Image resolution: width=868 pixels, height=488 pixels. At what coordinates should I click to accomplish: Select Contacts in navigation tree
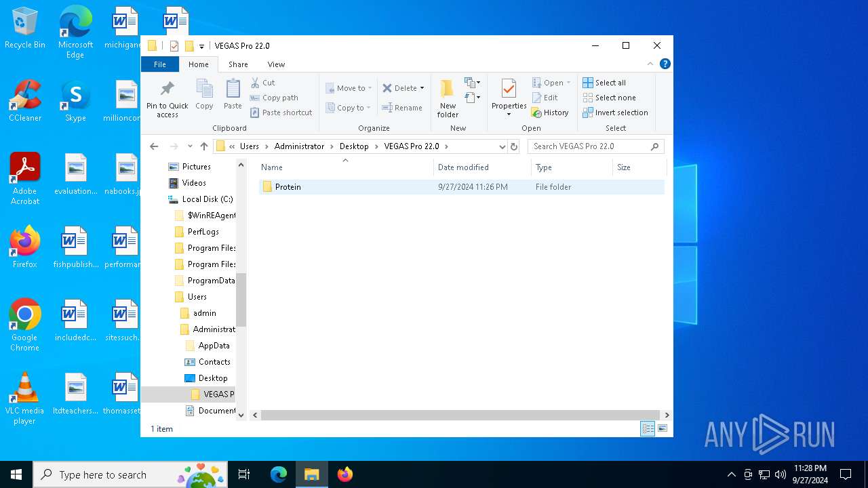[208, 362]
